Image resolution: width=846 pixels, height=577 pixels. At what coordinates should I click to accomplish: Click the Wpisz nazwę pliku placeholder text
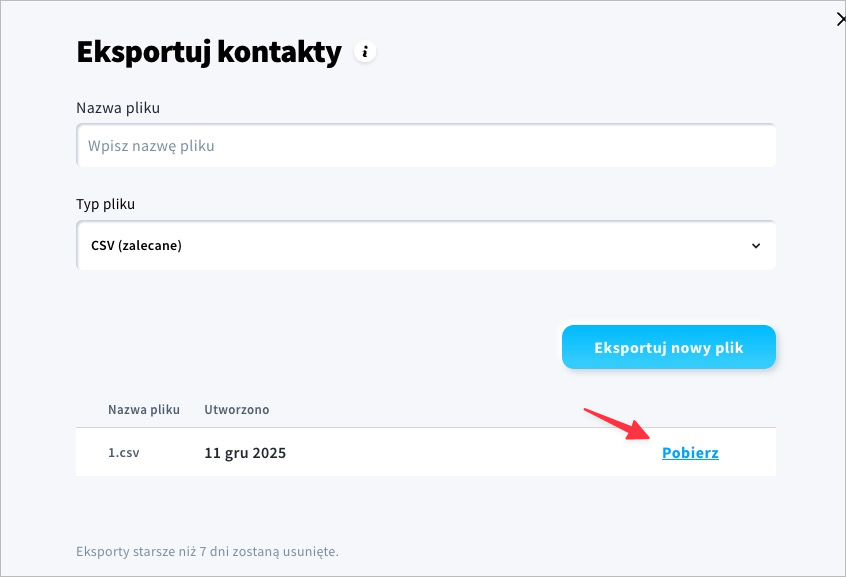pyautogui.click(x=152, y=146)
